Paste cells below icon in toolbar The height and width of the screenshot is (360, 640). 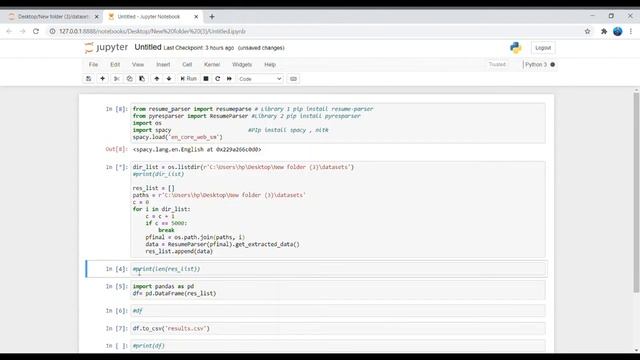tap(142, 79)
